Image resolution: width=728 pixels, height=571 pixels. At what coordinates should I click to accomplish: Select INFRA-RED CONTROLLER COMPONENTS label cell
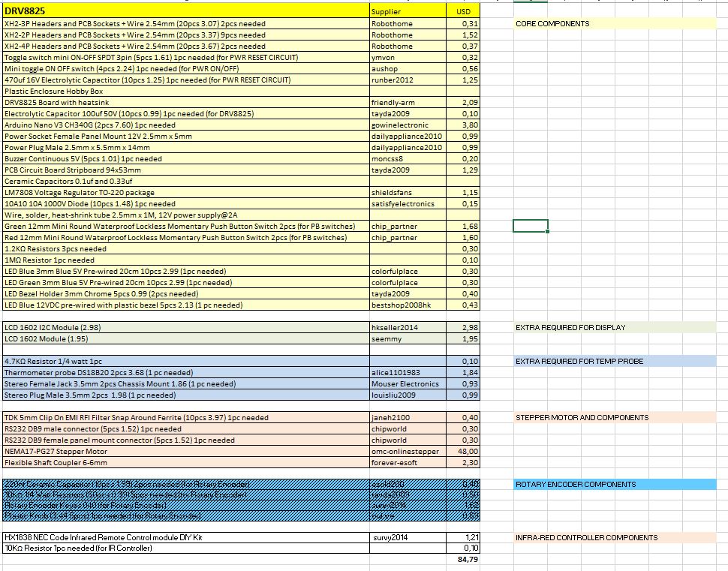click(x=615, y=537)
